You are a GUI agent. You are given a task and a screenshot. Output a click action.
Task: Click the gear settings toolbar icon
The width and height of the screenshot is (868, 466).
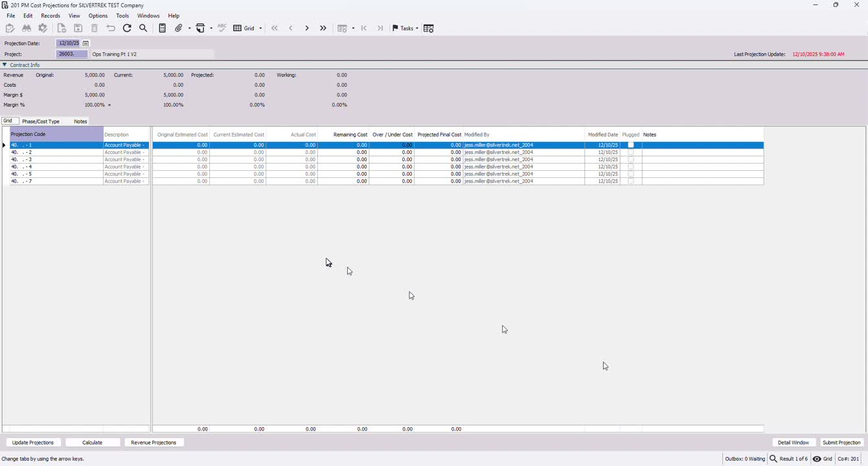click(43, 28)
